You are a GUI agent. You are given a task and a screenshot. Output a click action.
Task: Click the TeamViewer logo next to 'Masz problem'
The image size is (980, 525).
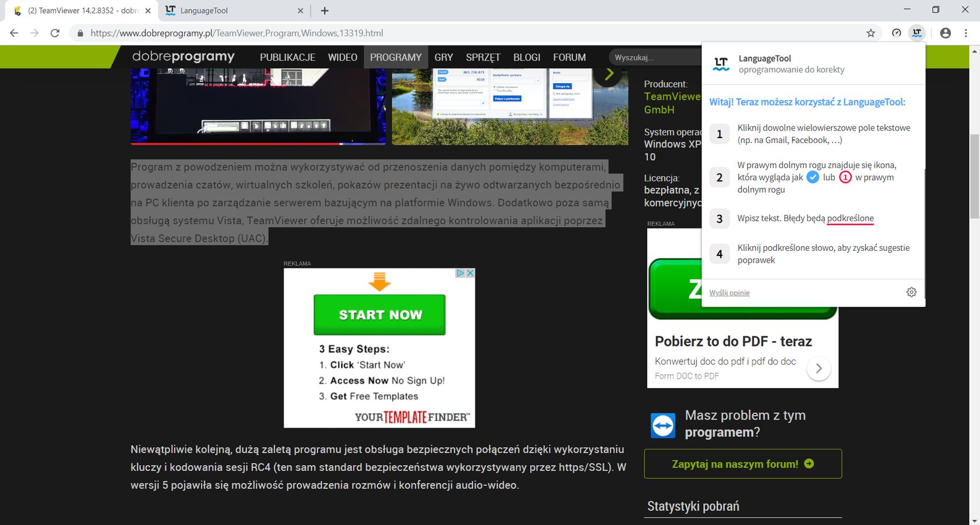[x=663, y=425]
